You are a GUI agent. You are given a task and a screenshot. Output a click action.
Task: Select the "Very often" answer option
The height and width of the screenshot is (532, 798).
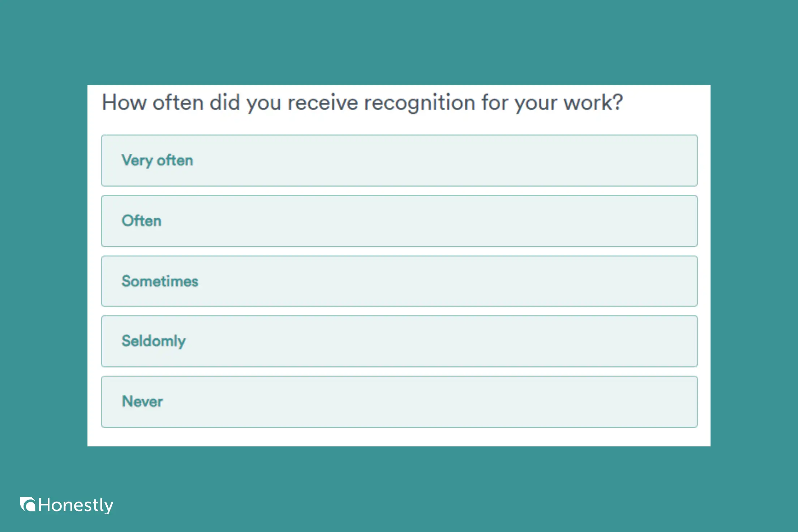tap(399, 161)
